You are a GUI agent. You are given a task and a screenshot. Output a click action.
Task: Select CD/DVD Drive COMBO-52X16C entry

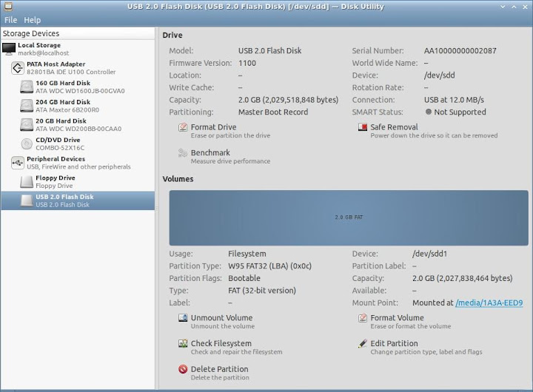(x=78, y=143)
